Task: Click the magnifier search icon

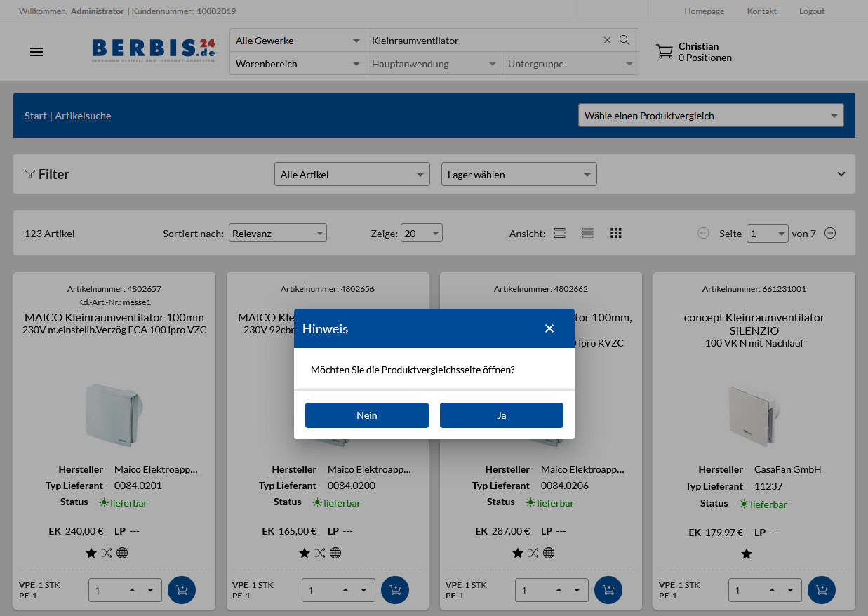Action: 625,40
